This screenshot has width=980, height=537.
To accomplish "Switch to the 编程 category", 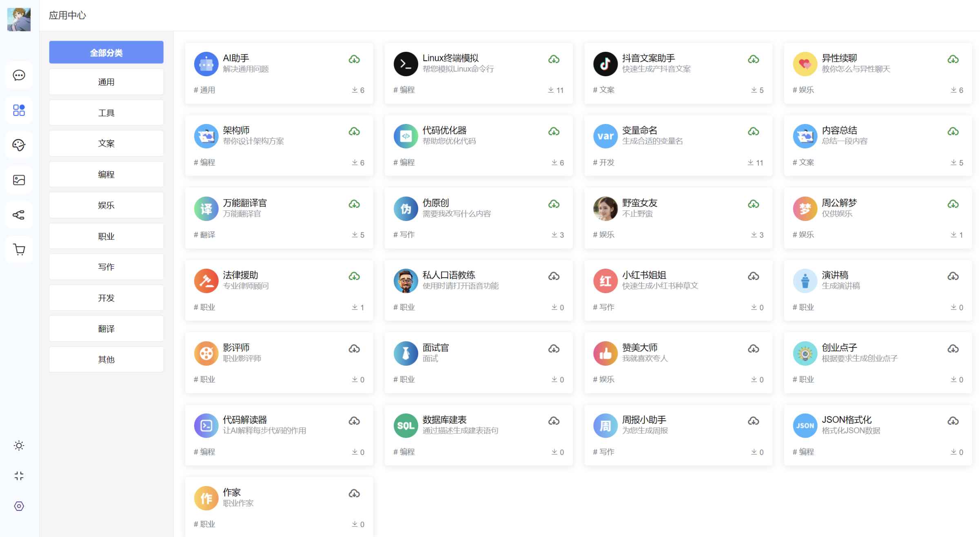I will tap(106, 174).
